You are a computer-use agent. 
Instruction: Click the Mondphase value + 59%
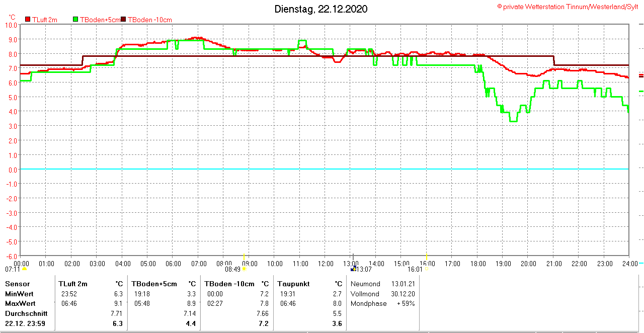coord(406,303)
